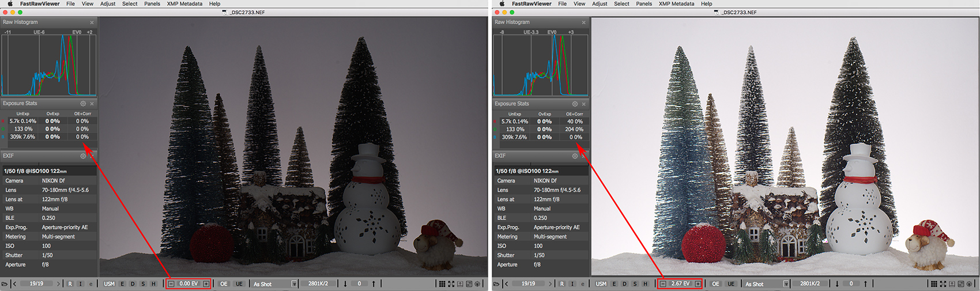Open EXIF panel gear settings, right window
Viewport: 980px width, 291px height.
click(575, 156)
